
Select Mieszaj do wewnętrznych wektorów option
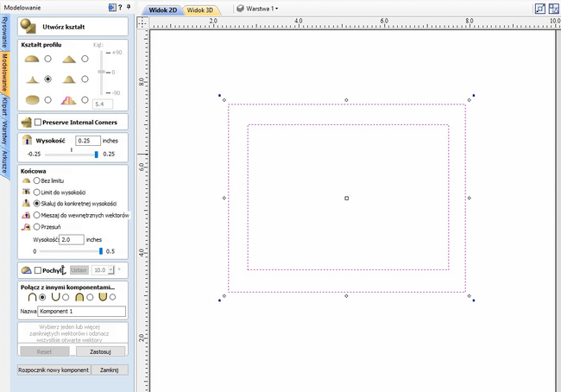point(36,215)
